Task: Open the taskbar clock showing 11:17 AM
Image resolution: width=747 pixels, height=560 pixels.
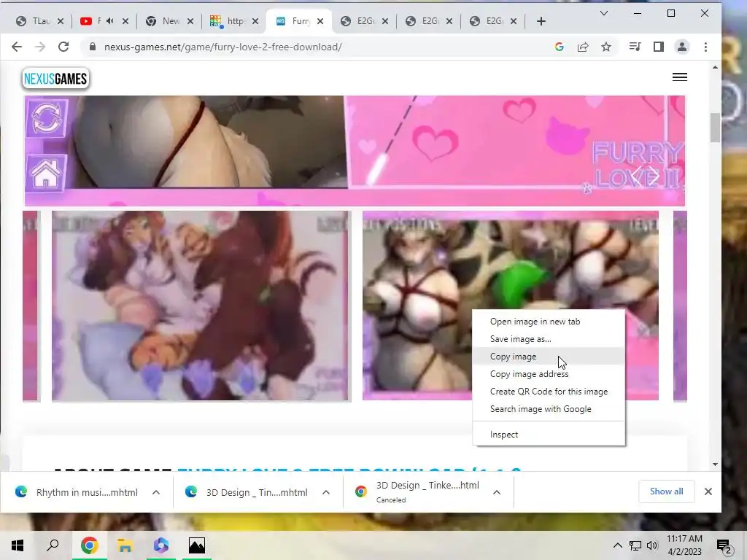Action: pyautogui.click(x=684, y=545)
